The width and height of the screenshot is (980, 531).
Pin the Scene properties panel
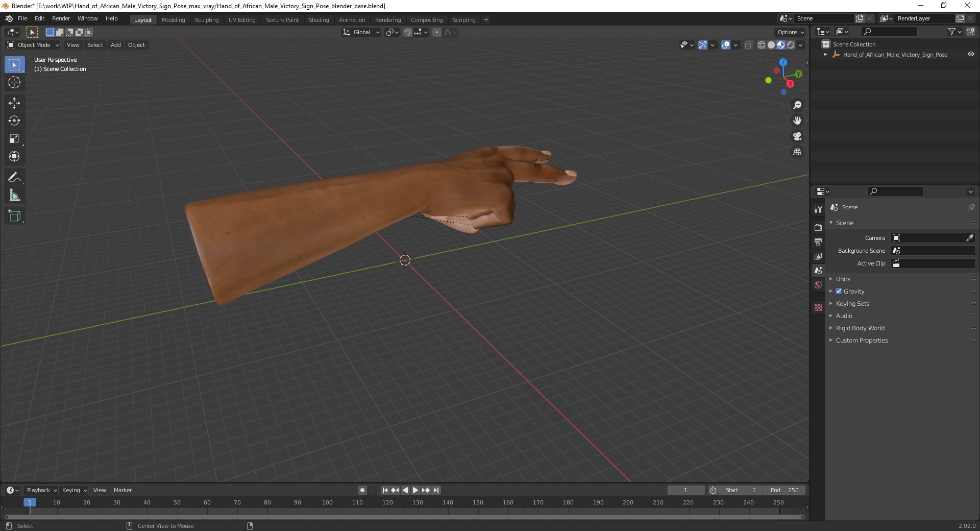pos(971,207)
